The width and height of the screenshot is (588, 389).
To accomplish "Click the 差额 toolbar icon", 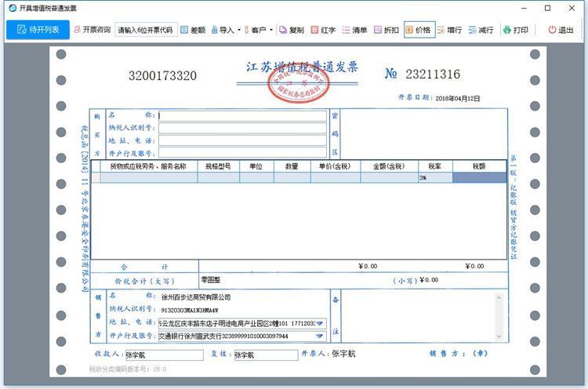I will [x=183, y=30].
